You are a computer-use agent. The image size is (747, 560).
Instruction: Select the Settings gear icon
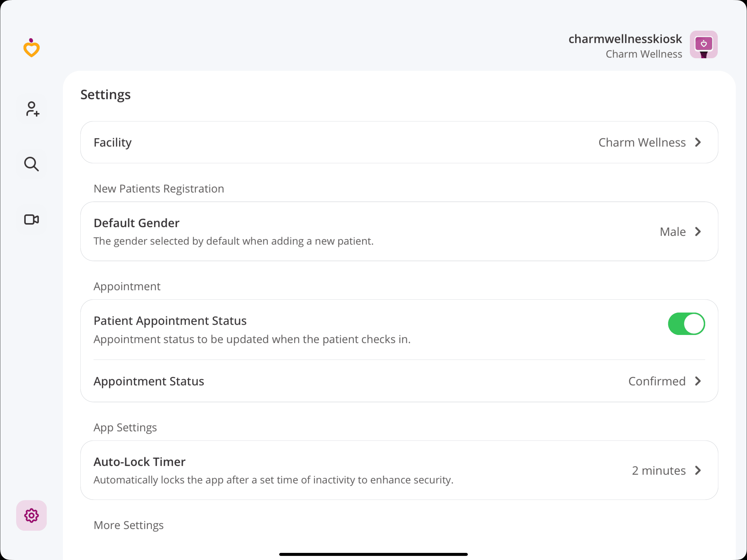(x=31, y=515)
